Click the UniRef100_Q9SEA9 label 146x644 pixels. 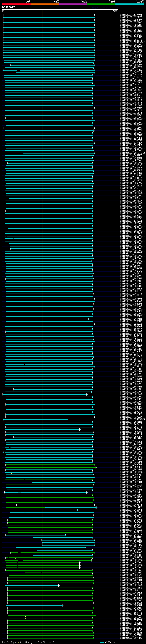[131, 540]
